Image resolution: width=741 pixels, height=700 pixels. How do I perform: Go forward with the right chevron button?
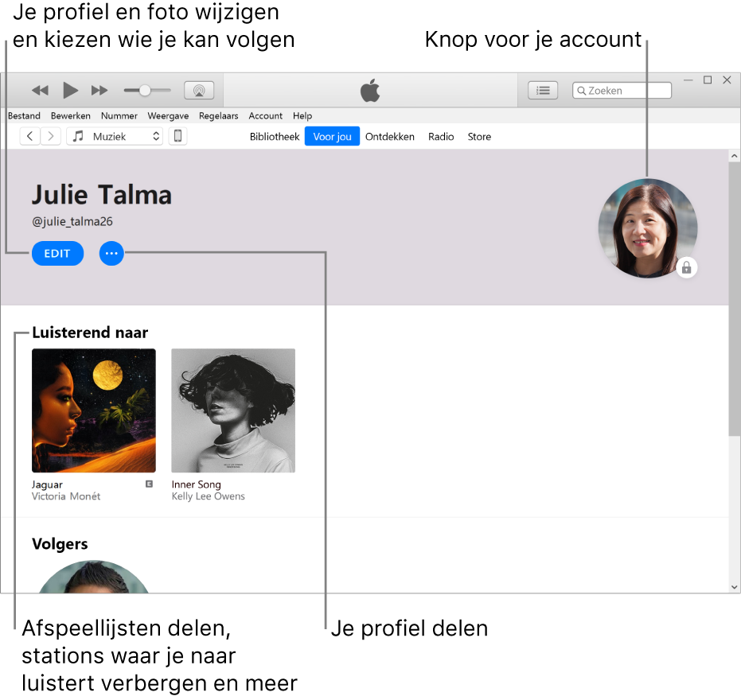[x=51, y=137]
